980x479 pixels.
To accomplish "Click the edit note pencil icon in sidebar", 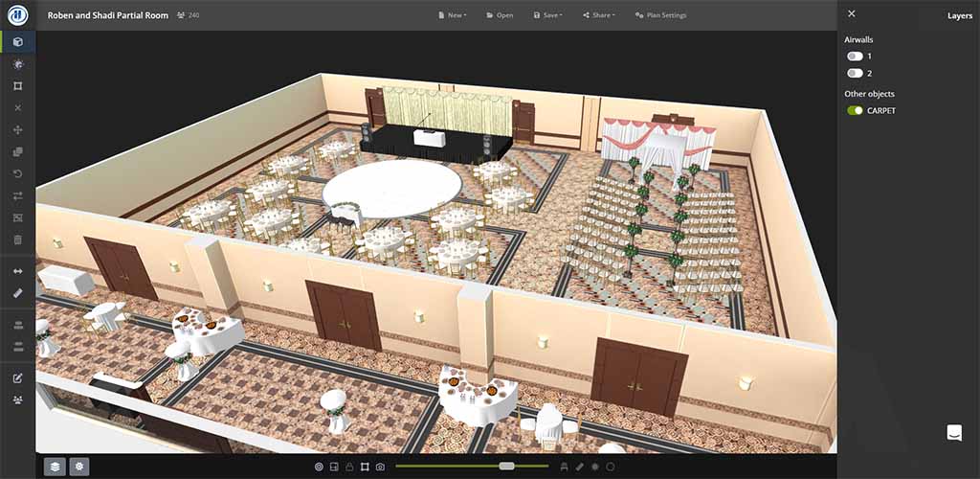I will 17,377.
